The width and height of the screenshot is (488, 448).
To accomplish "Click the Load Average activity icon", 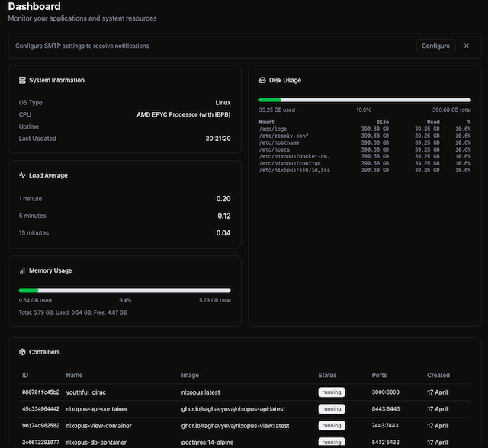I will pos(22,175).
